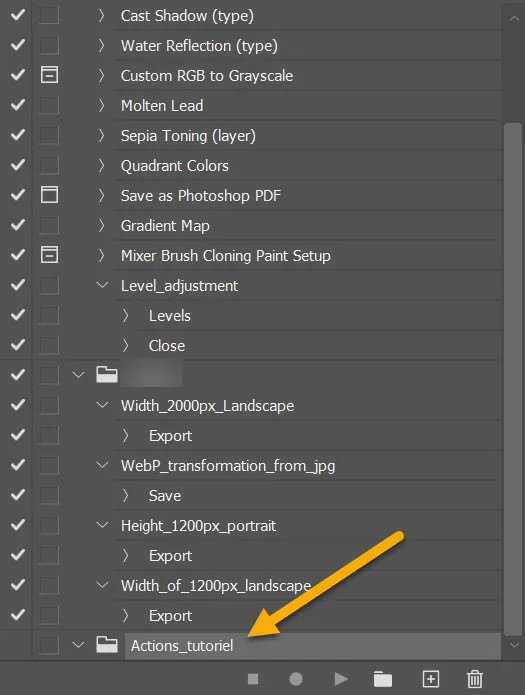Toggle checkmark for WebP_transformation_from_jpg
Screen dimensions: 525x695
click(18, 465)
